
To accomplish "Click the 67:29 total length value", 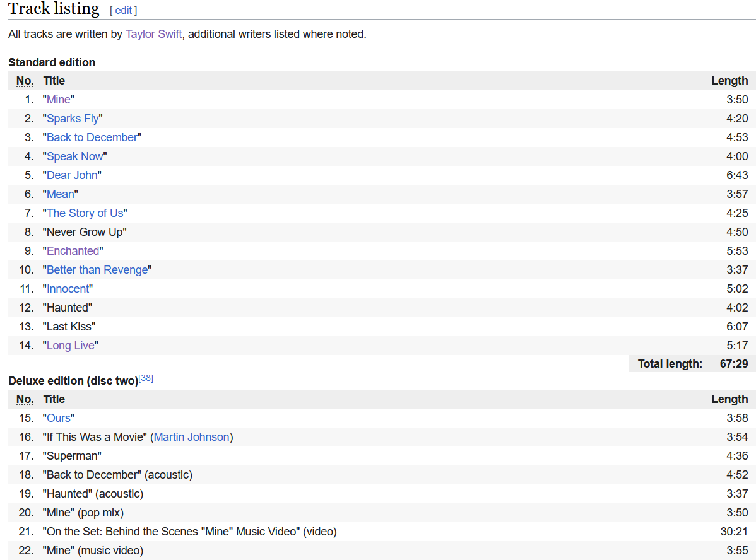I will click(x=734, y=365).
